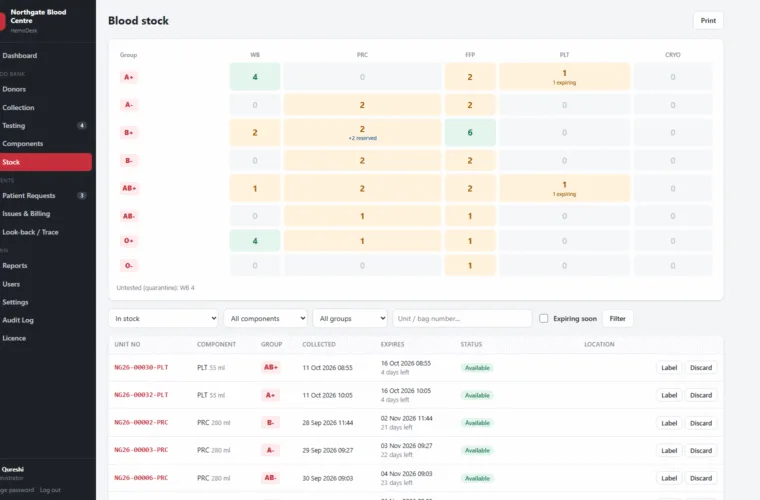
Task: Click Label for unit NG26-00002-PRC
Action: point(669,423)
